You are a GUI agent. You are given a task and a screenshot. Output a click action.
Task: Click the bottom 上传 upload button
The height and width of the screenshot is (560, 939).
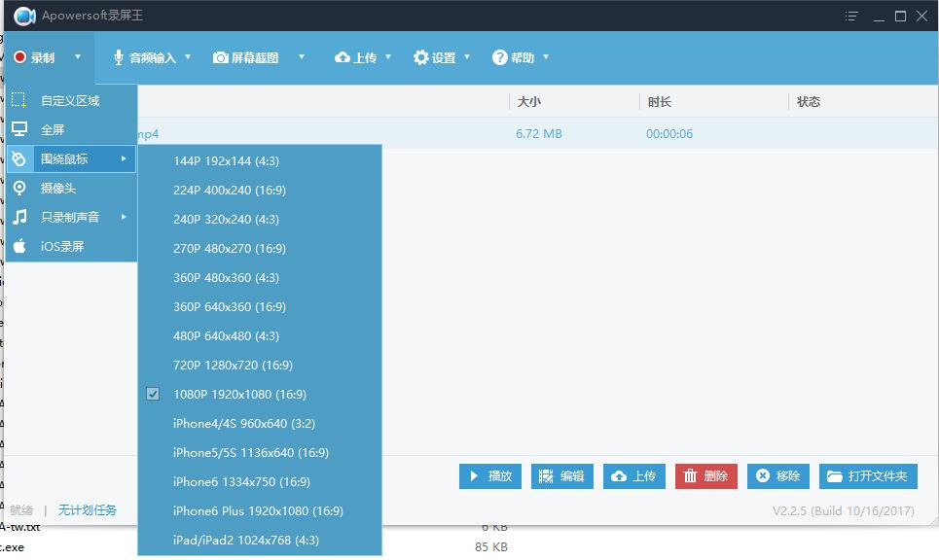pos(633,476)
